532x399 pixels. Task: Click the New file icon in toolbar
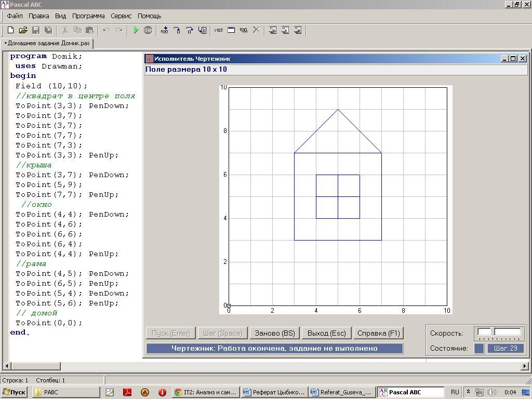click(x=10, y=30)
